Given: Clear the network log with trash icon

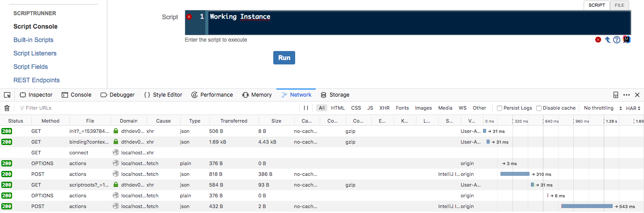Looking at the screenshot, I should pyautogui.click(x=7, y=108).
